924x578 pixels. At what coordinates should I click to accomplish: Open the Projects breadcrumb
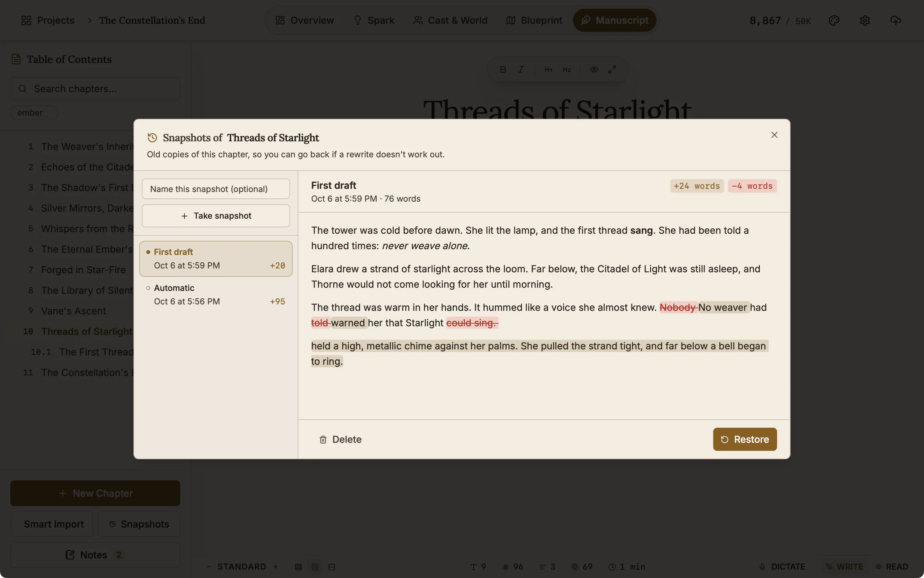48,20
